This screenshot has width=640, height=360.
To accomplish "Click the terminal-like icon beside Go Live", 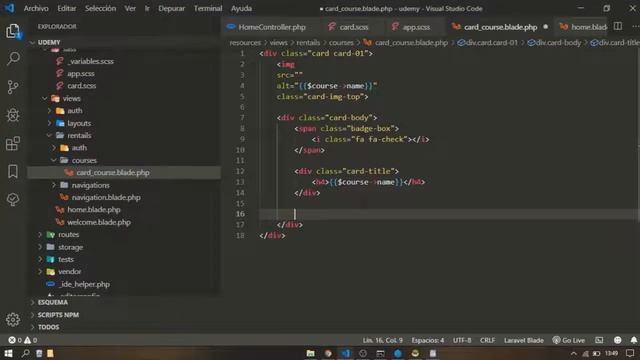I will 599,340.
